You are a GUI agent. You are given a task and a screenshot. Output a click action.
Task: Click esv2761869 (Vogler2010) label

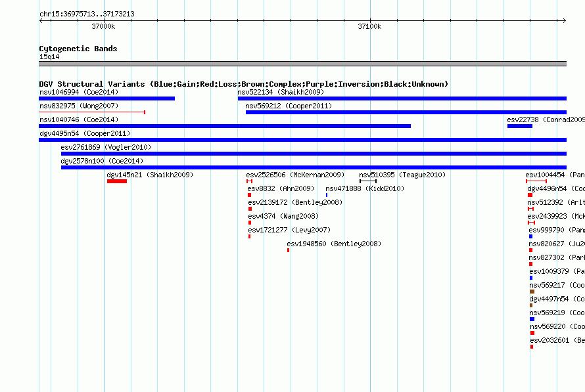point(106,147)
